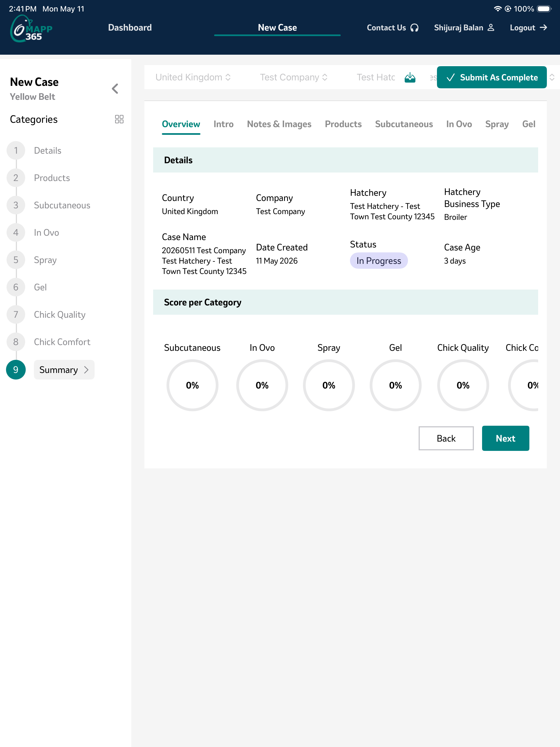Click the '11 May 2026' date value
560x747 pixels.
277,261
